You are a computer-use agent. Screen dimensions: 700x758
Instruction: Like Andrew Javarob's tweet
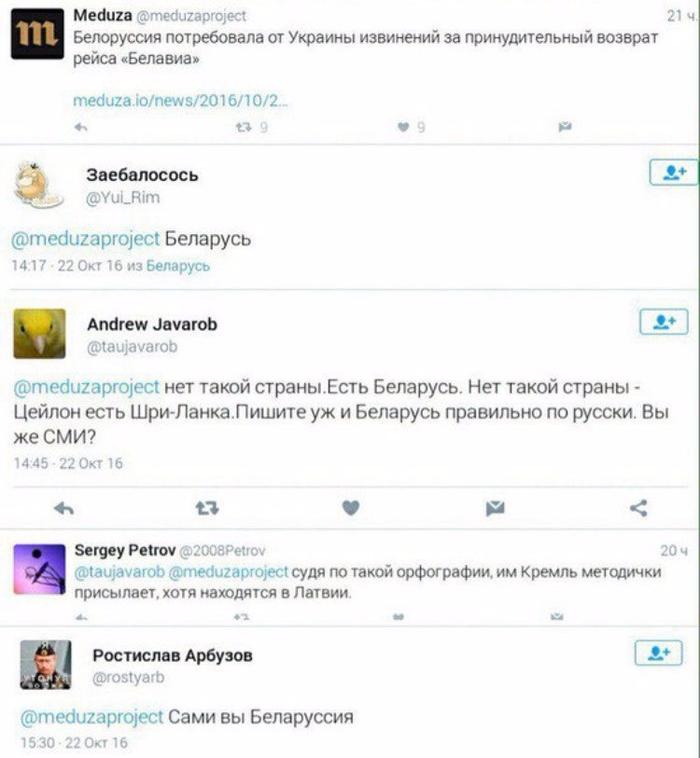(x=350, y=508)
